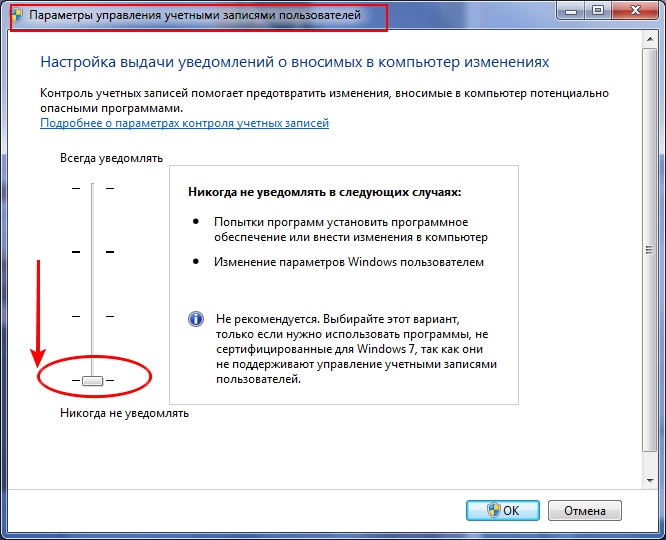Select the second notch from the top on slider
The image size is (666, 540).
pos(93,251)
